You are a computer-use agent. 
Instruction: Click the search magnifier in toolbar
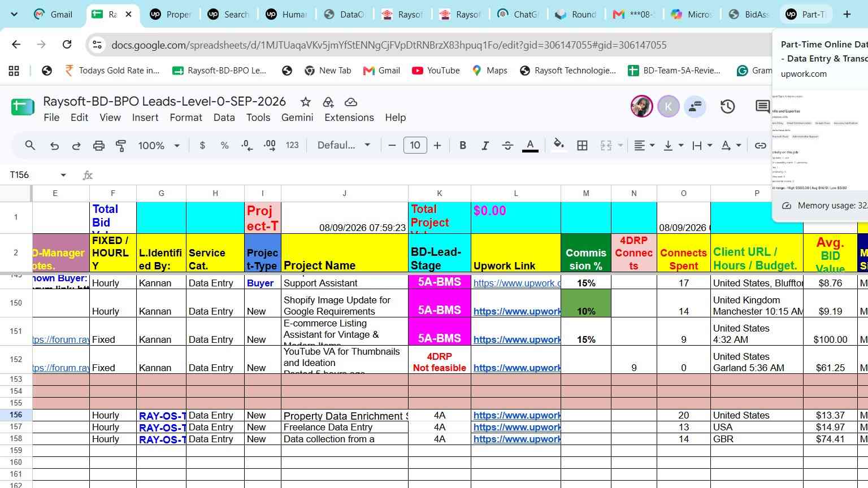click(x=31, y=146)
